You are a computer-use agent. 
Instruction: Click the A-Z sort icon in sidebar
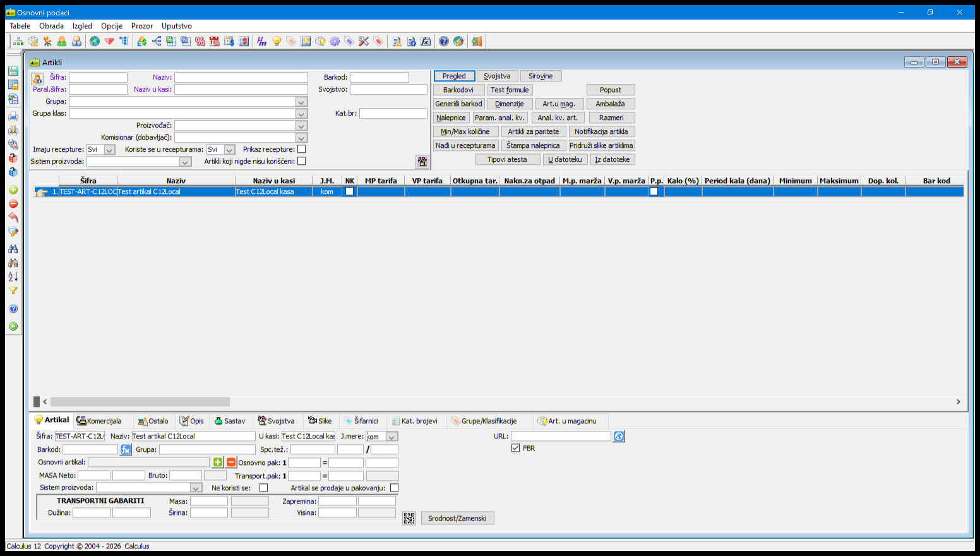(x=13, y=277)
